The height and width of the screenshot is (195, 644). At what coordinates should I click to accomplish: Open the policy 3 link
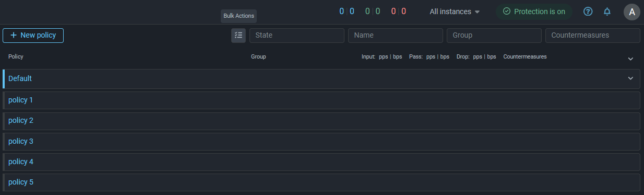coord(21,141)
